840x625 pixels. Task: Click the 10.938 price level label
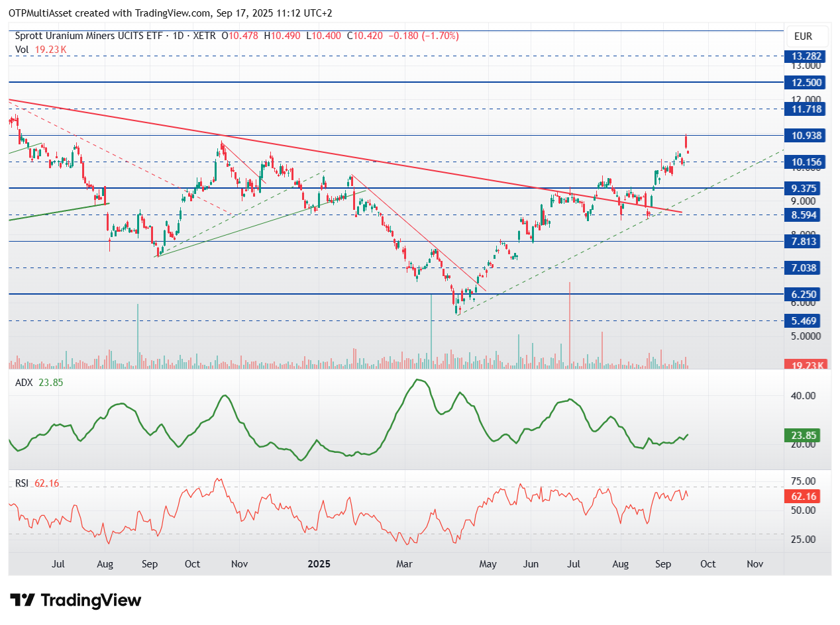pos(806,135)
